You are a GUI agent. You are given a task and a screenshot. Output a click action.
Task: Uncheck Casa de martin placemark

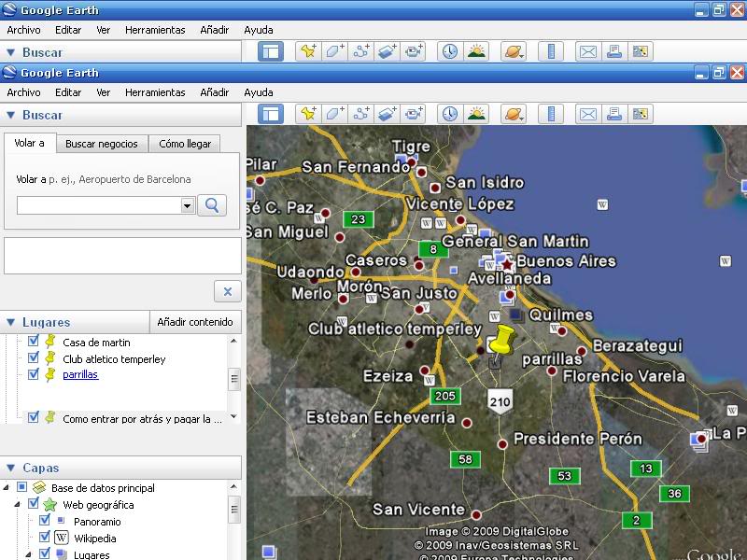(x=34, y=341)
